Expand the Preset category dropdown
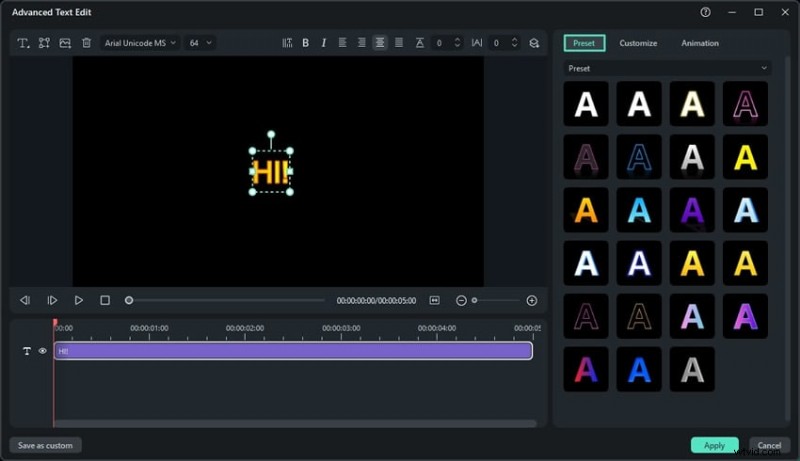This screenshot has height=461, width=800. (666, 68)
